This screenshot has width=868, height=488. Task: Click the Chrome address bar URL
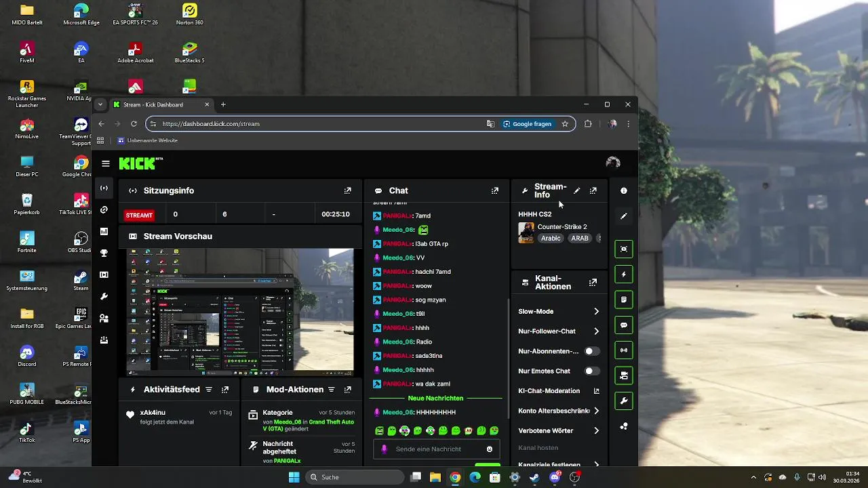tap(211, 124)
